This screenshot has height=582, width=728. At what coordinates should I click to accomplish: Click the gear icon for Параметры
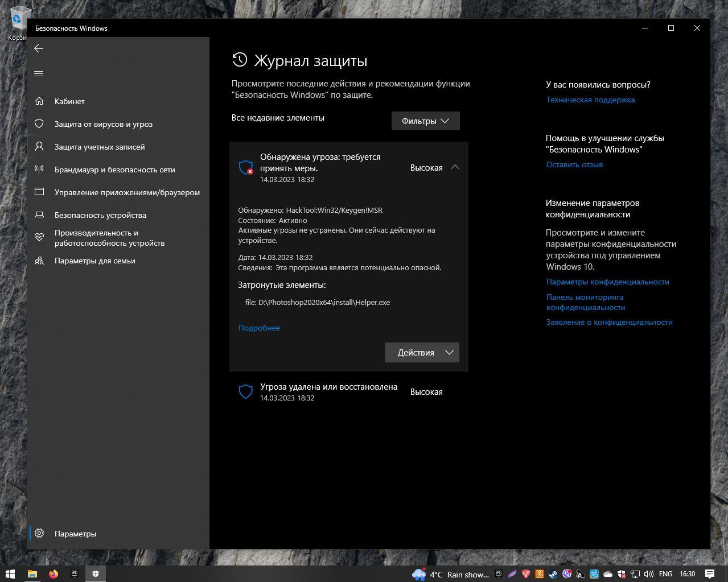point(39,534)
